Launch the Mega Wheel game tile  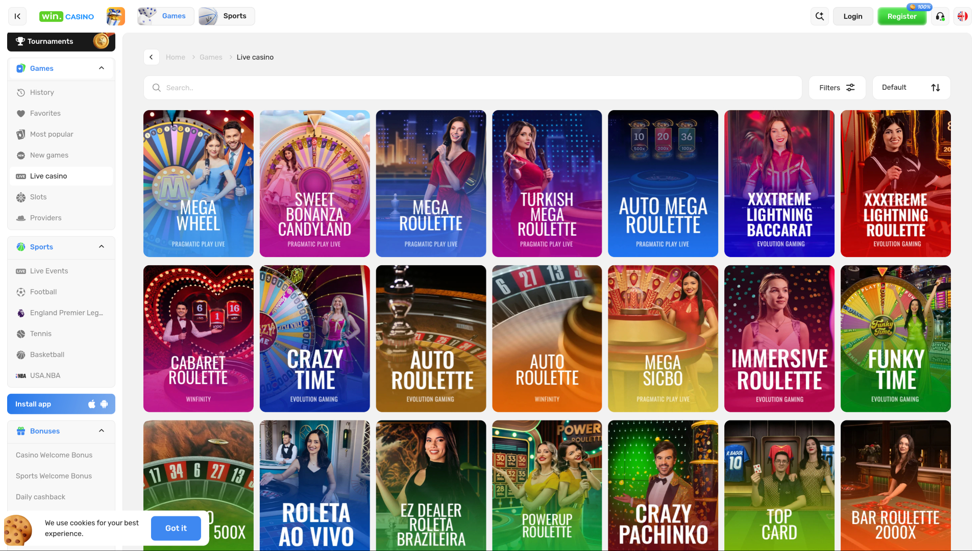point(199,184)
